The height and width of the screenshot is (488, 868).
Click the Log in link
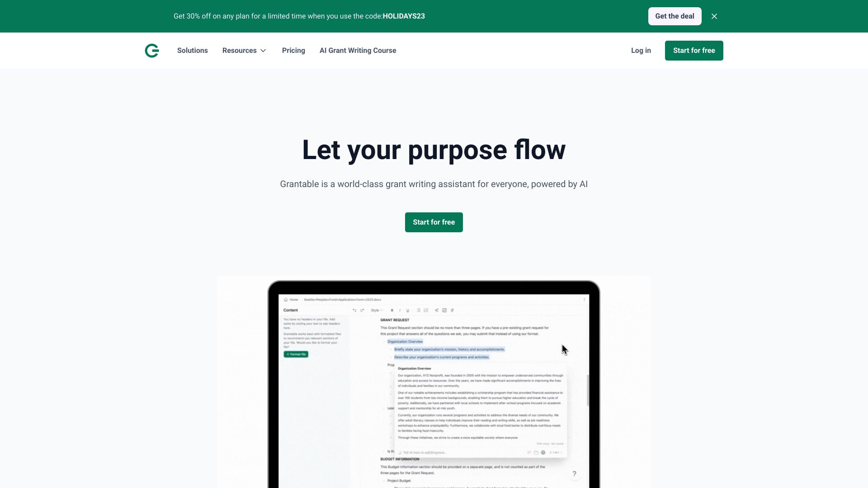(x=641, y=51)
